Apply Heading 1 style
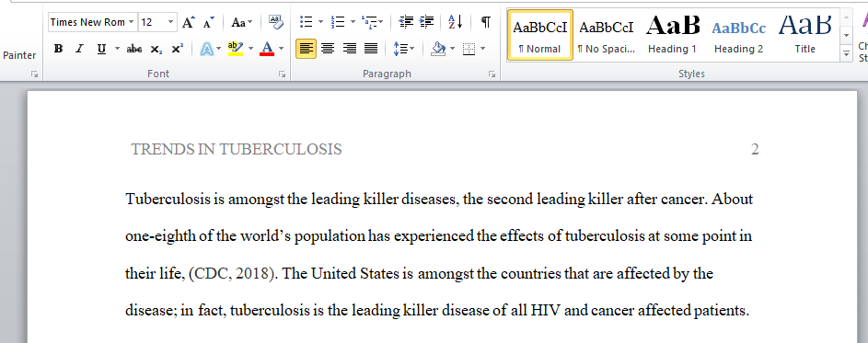Viewport: 868px width, 343px height. 672,35
